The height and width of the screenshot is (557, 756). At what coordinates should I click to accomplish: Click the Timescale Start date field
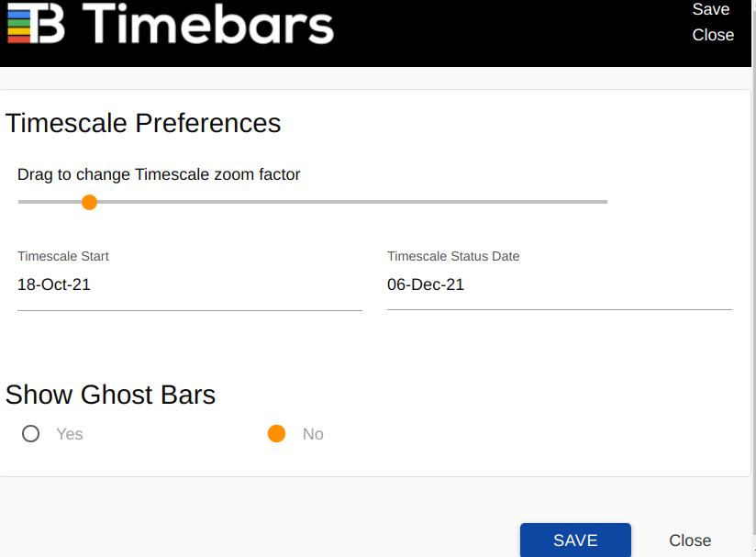tap(189, 285)
